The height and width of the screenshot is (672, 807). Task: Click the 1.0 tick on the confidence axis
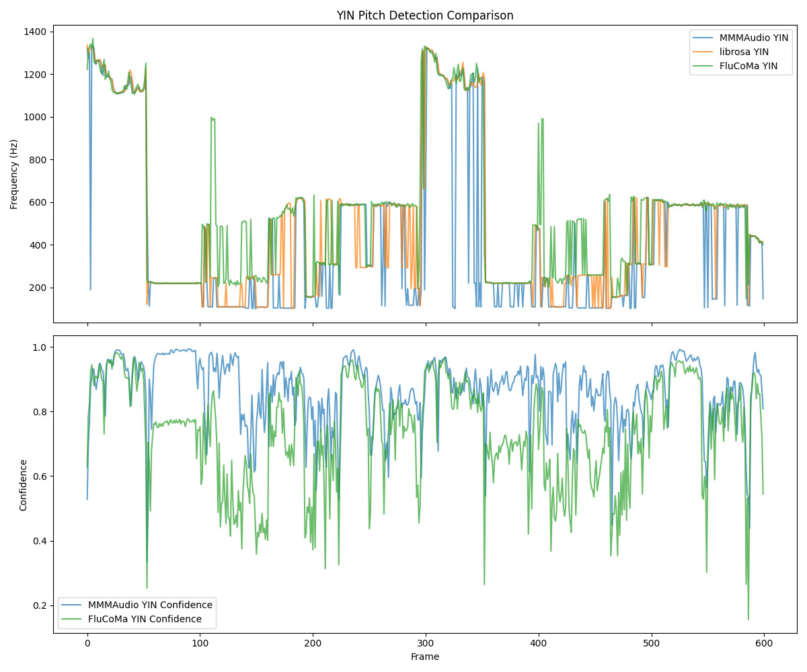coord(40,347)
